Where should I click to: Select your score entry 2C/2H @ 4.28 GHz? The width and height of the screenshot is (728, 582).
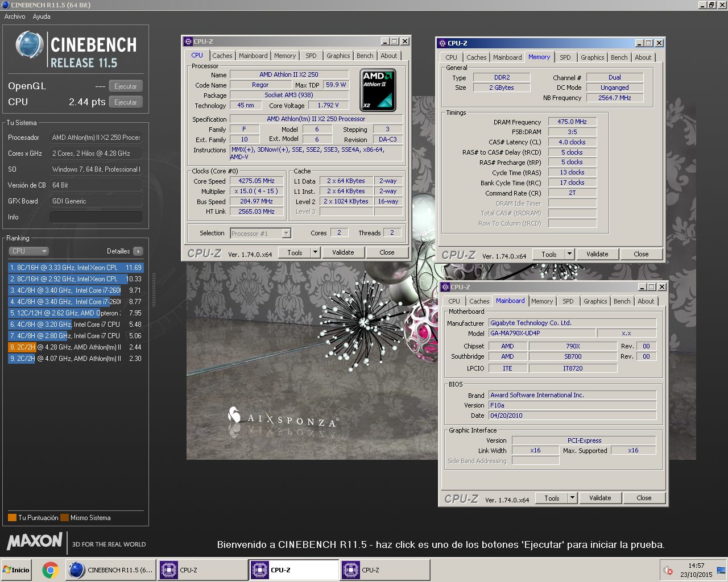76,347
